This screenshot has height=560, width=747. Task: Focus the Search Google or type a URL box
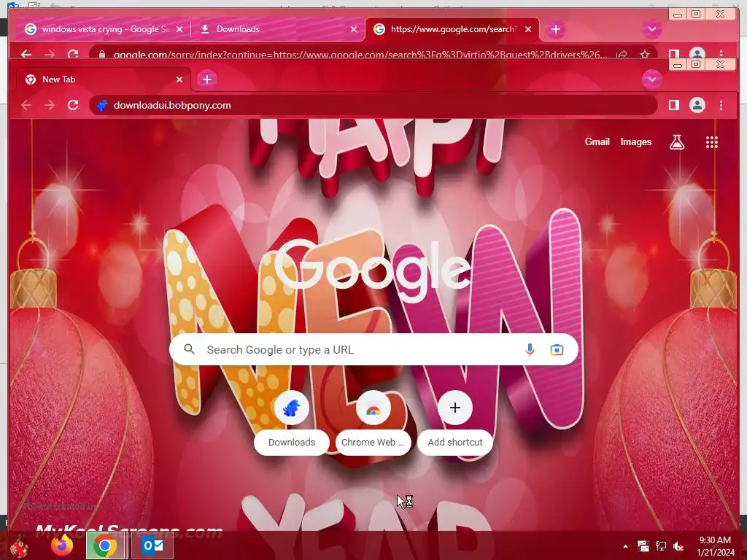[x=373, y=349]
